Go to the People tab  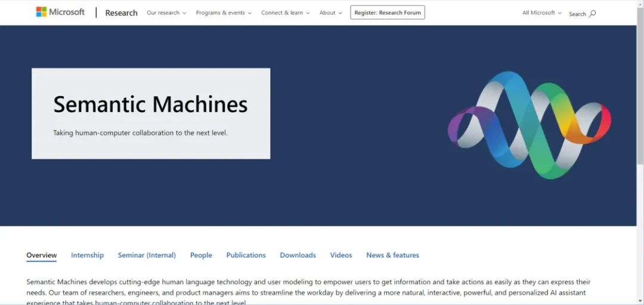(201, 255)
